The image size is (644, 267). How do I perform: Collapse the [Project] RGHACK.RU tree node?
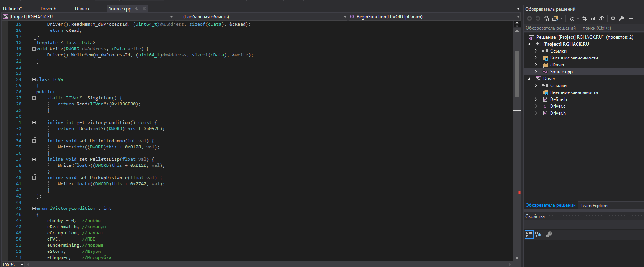click(x=529, y=44)
